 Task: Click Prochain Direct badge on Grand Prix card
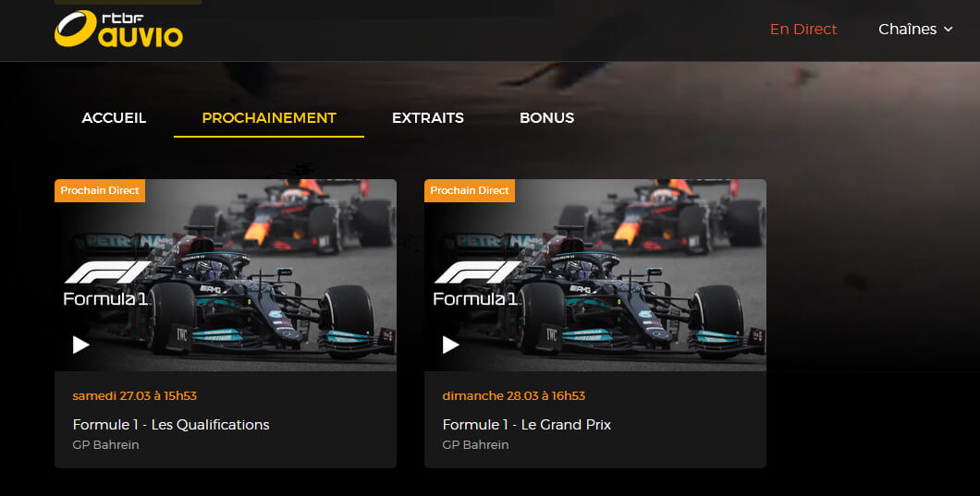(470, 190)
